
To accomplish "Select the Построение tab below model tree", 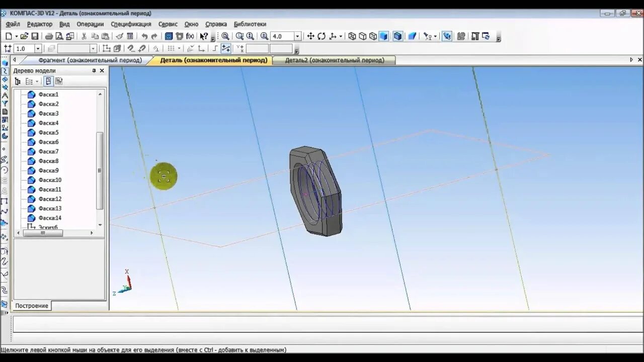I will coord(32,306).
